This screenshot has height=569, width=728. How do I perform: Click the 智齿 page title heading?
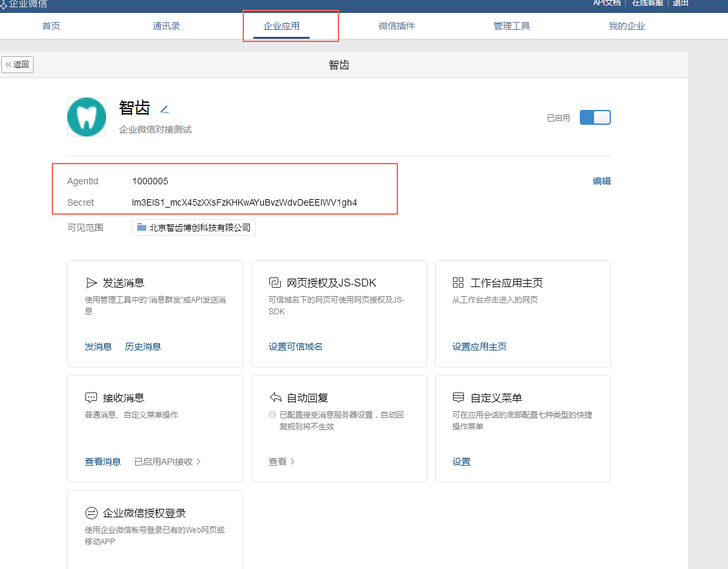pos(339,65)
